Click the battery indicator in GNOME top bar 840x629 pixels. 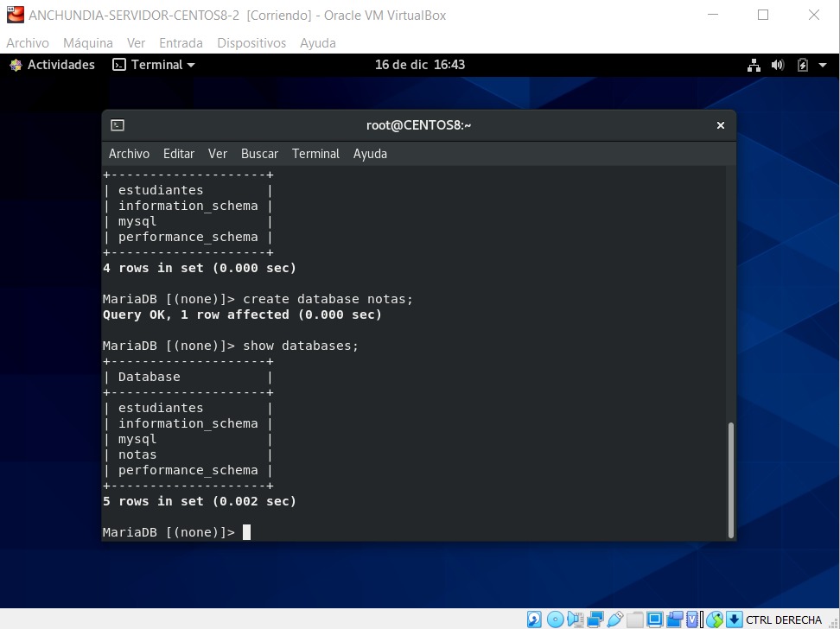pyautogui.click(x=804, y=64)
